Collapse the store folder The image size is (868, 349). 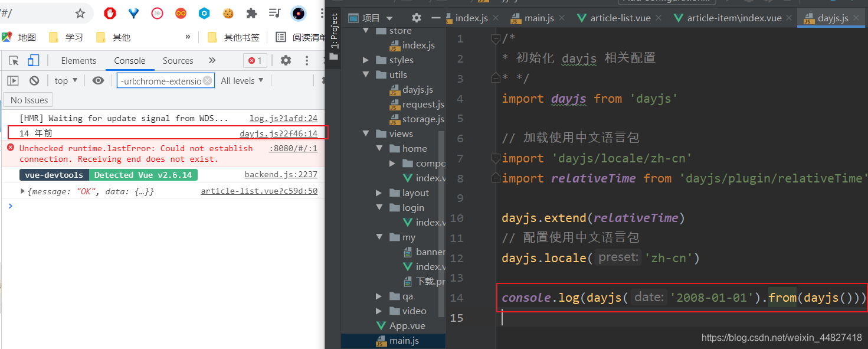(x=366, y=31)
